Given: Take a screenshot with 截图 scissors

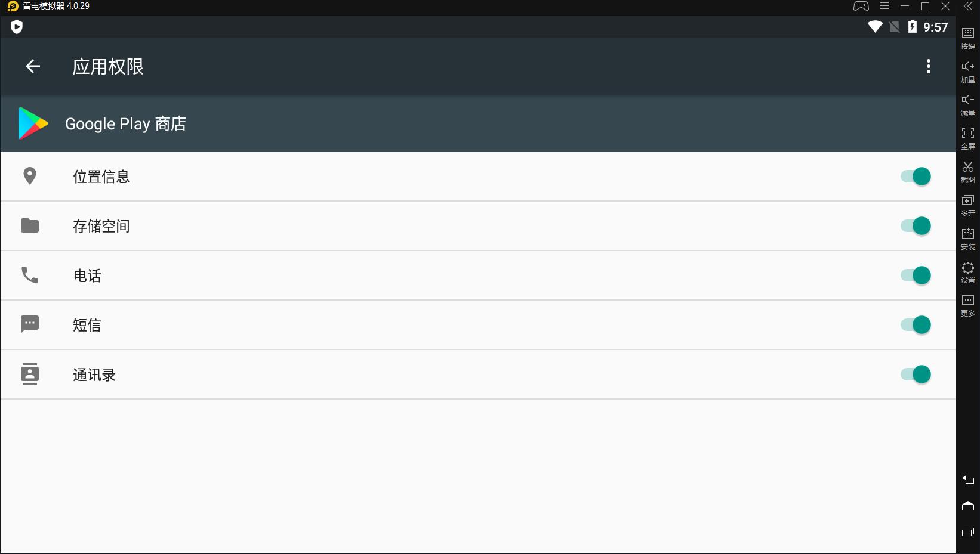Looking at the screenshot, I should (x=968, y=171).
